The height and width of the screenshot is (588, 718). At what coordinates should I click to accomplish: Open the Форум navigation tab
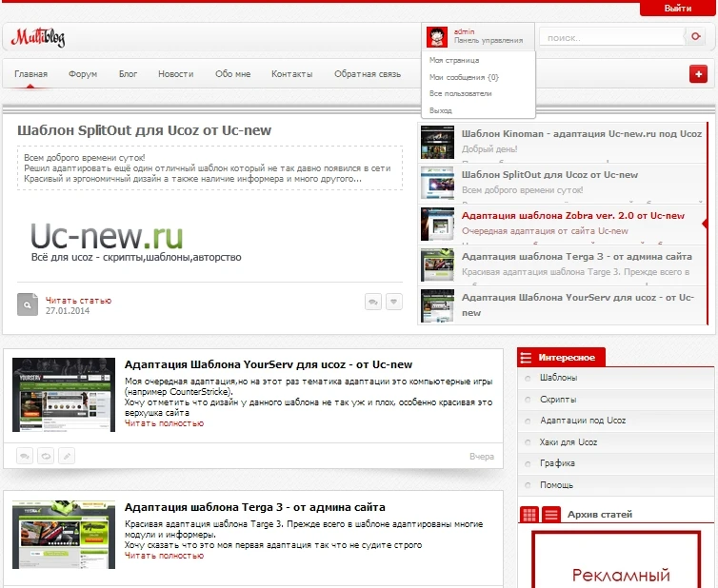coord(83,74)
